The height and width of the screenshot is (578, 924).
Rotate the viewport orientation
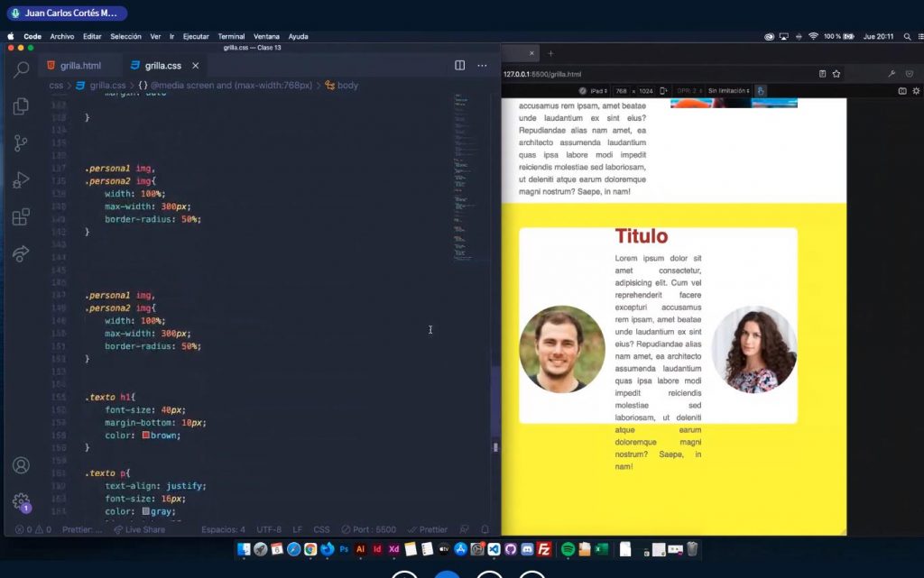pyautogui.click(x=663, y=91)
